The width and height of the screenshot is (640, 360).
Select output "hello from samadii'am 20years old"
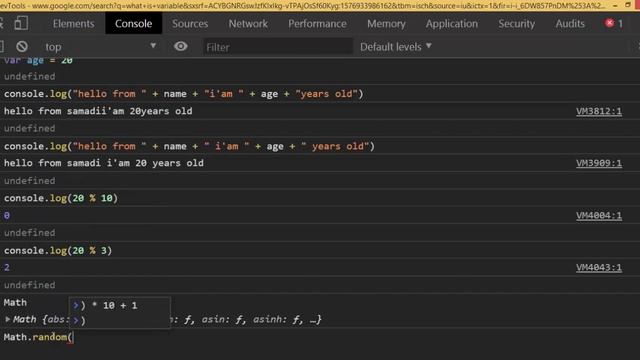pos(98,111)
